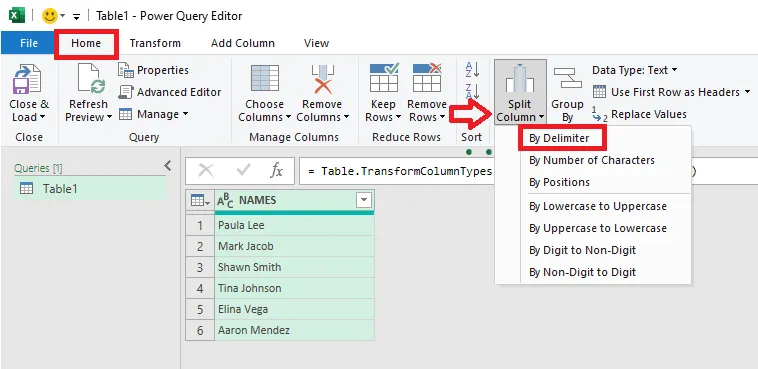Expand the Remove Columns dropdown arrow
Viewport: 758px width, 369px height.
point(346,117)
